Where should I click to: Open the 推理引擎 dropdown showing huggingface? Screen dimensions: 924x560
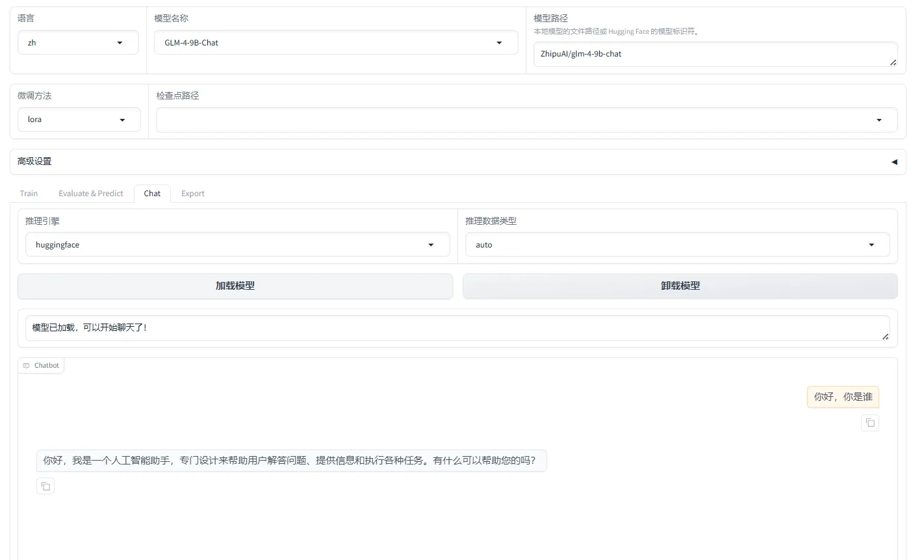pyautogui.click(x=237, y=245)
